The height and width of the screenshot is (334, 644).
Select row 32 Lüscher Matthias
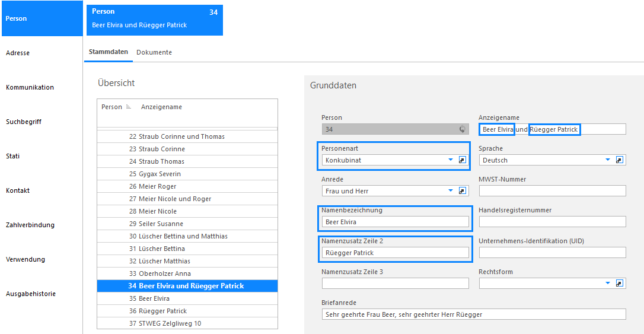[x=187, y=261]
